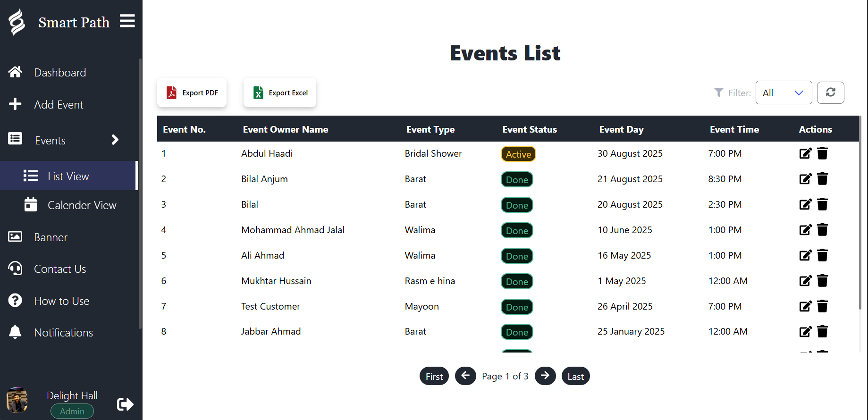Click the events table vertical scrollbar
The height and width of the screenshot is (420, 868).
tap(860, 212)
